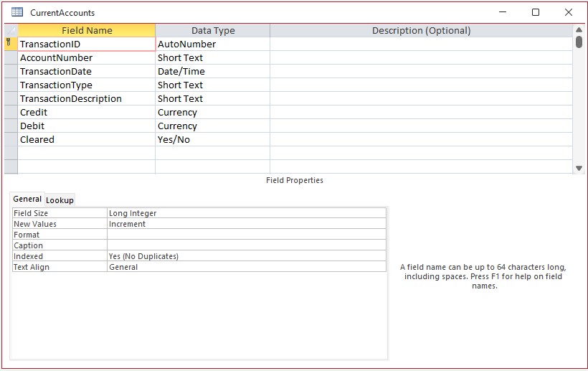Click the Description cell for Cleared
The width and height of the screenshot is (588, 371).
[x=421, y=139]
